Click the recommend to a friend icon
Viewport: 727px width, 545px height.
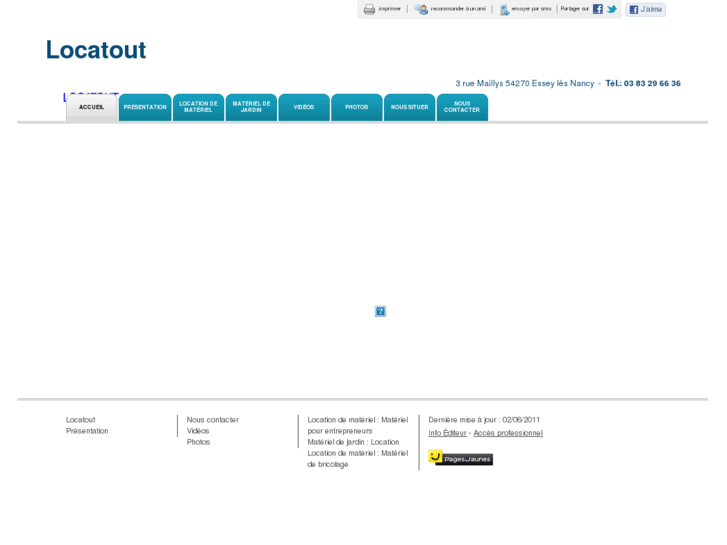[x=421, y=9]
